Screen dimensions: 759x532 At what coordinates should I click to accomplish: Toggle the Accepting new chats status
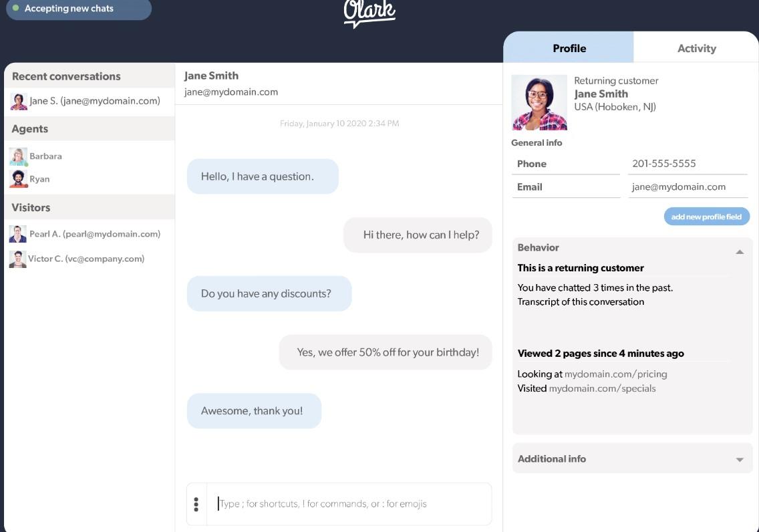point(78,9)
